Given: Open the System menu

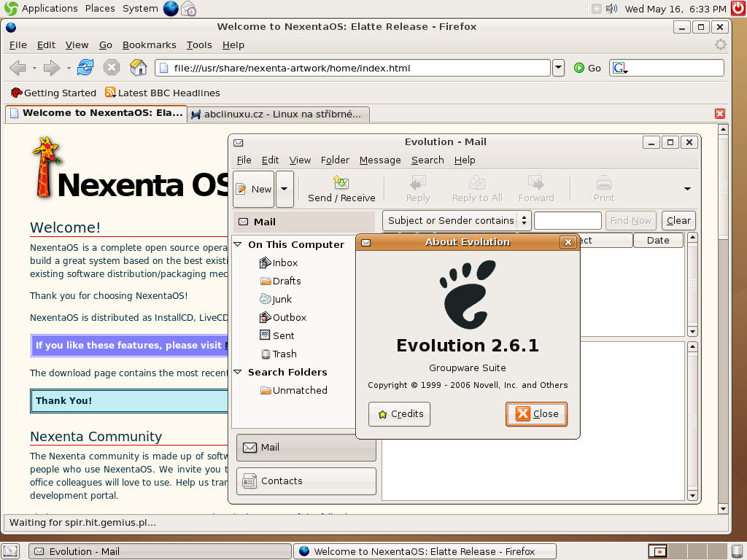Looking at the screenshot, I should pyautogui.click(x=140, y=9).
